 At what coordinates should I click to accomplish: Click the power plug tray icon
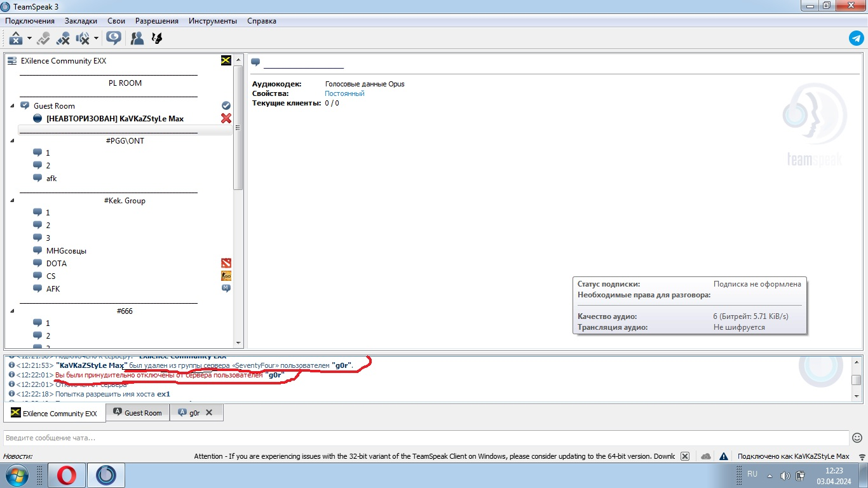801,475
